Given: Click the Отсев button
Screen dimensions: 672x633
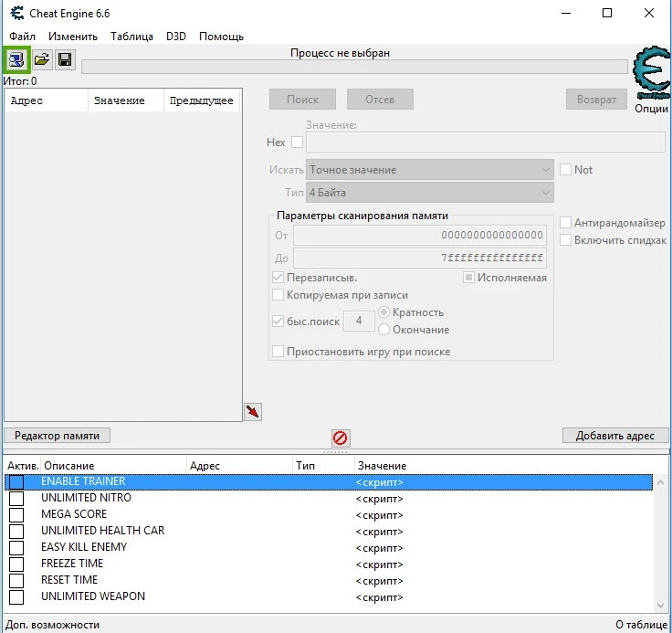Looking at the screenshot, I should pos(380,100).
